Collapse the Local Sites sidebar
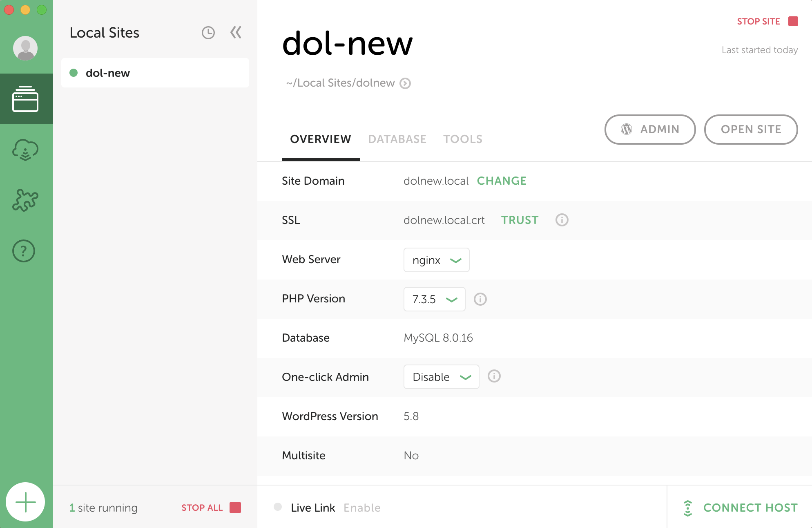 click(x=236, y=32)
